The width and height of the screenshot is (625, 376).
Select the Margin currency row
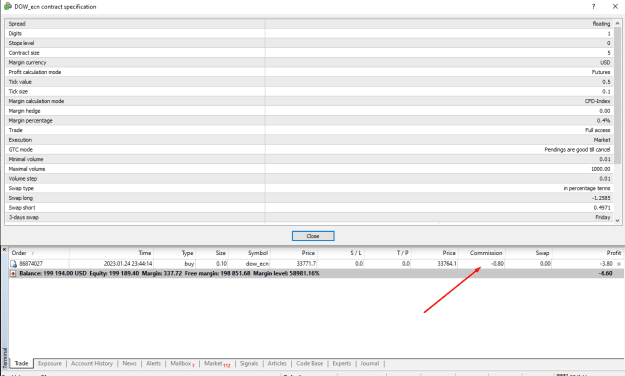[309, 63]
